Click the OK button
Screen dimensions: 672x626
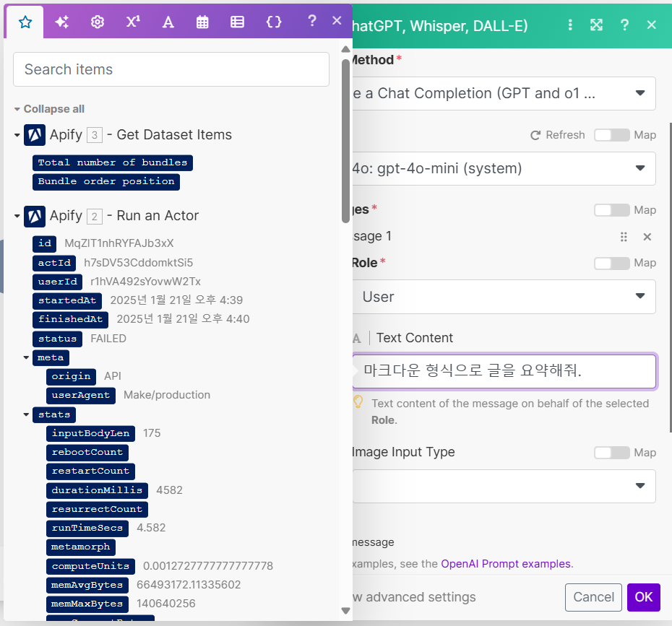643,597
